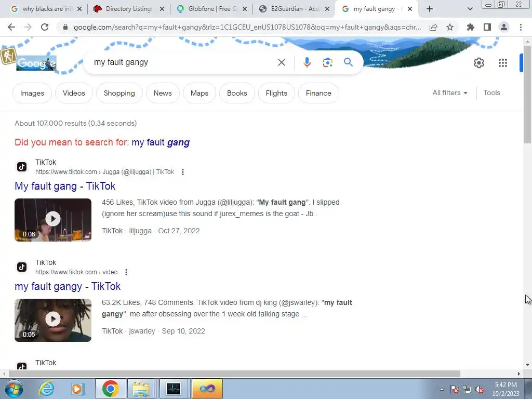Open File Explorer from taskbar
The width and height of the screenshot is (532, 399).
pyautogui.click(x=141, y=389)
